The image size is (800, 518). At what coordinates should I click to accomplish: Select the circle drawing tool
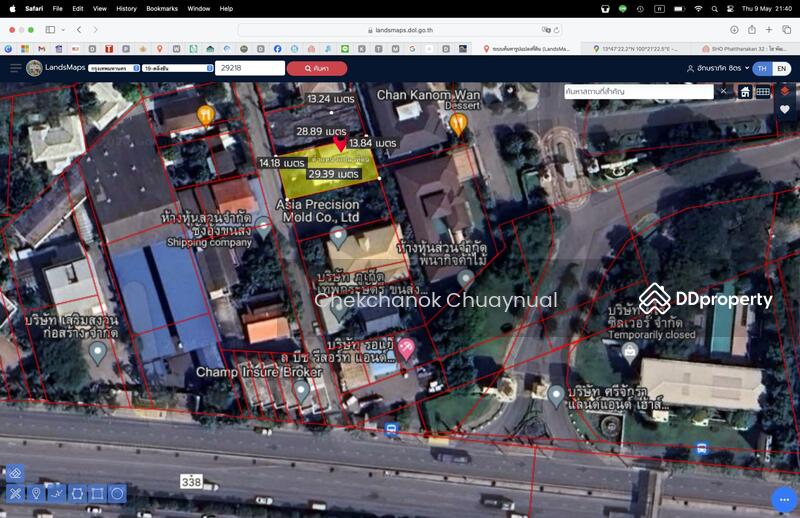click(x=117, y=494)
